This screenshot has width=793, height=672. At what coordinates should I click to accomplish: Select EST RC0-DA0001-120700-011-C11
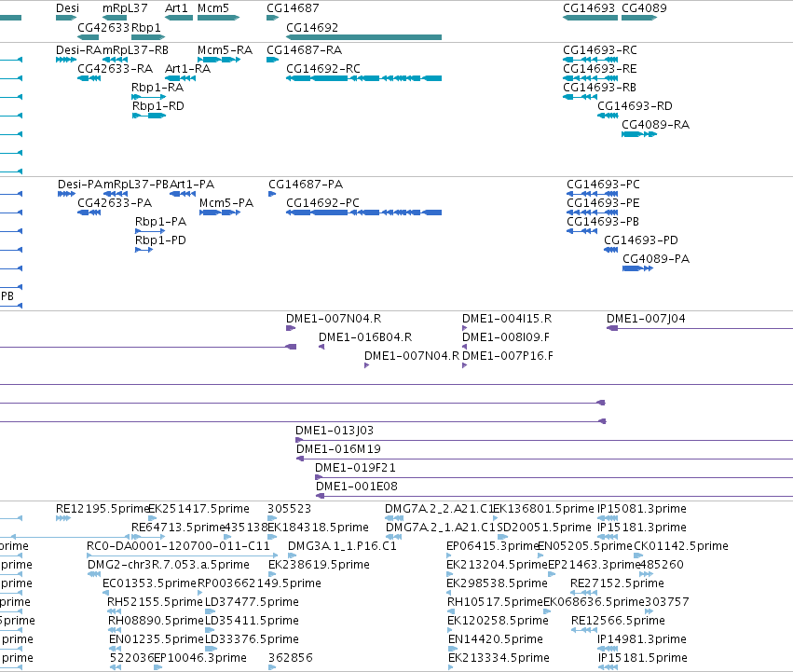[x=178, y=546]
